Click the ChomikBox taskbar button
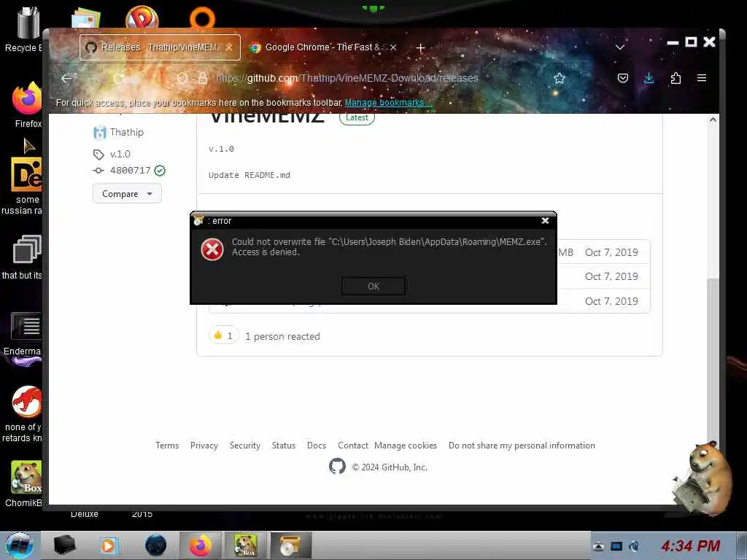The image size is (747, 560). (245, 545)
